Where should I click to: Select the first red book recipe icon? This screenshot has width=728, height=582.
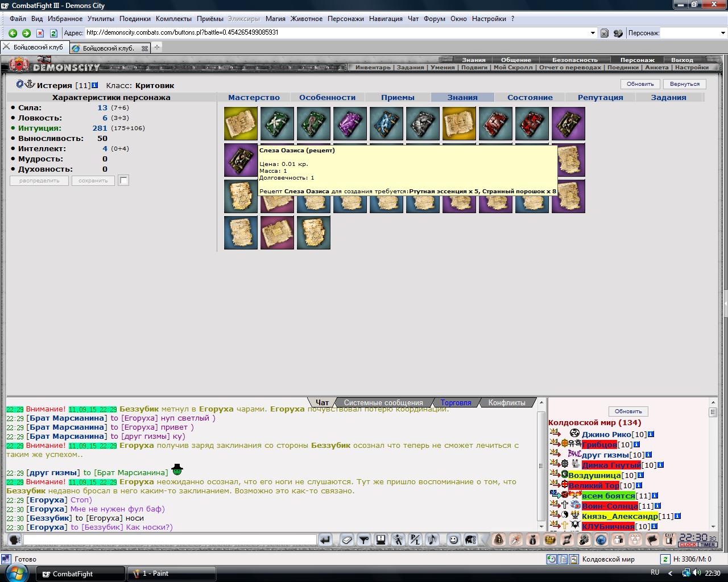pos(496,123)
